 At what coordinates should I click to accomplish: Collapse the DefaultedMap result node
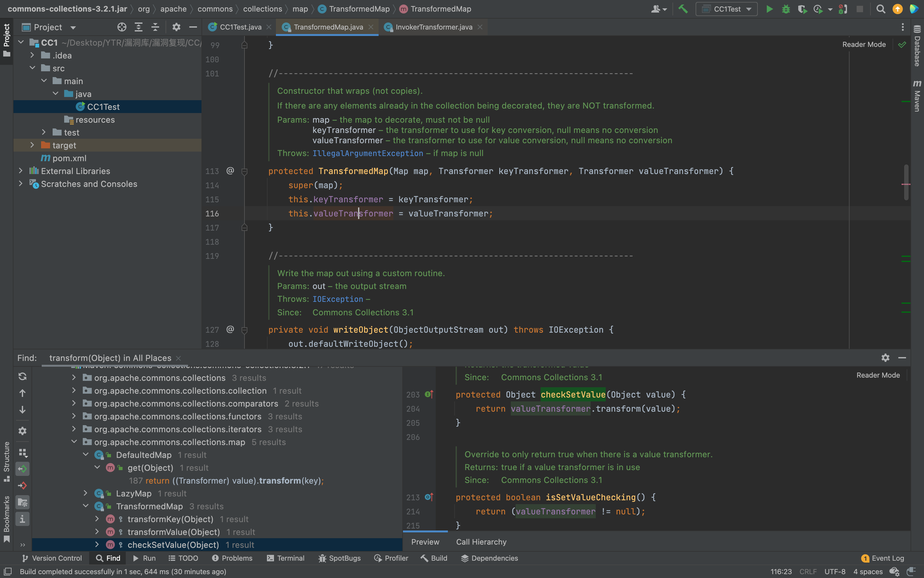(x=86, y=455)
